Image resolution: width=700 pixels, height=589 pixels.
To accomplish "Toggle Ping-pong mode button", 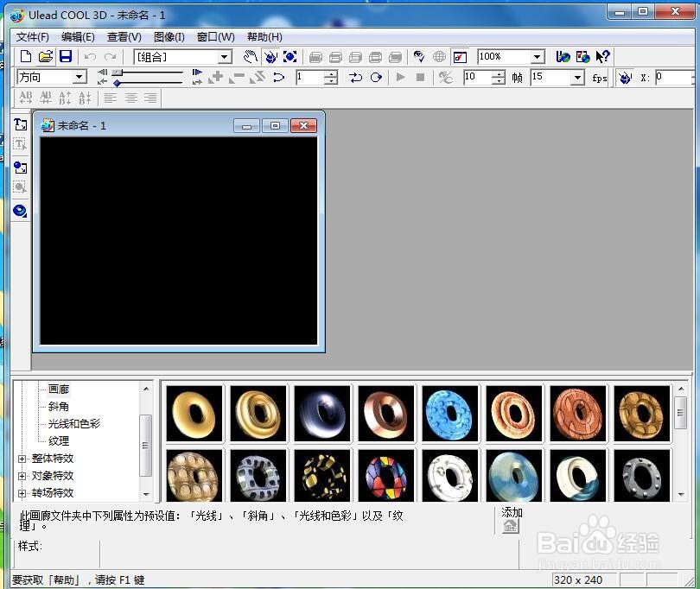I will 355,77.
